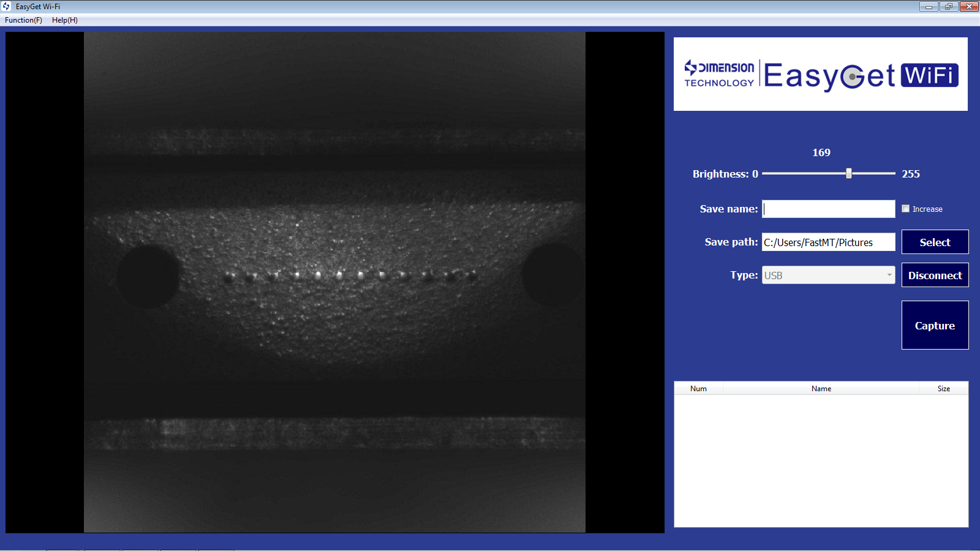The height and width of the screenshot is (551, 980).
Task: Open the Function(F) menu
Action: [x=23, y=20]
